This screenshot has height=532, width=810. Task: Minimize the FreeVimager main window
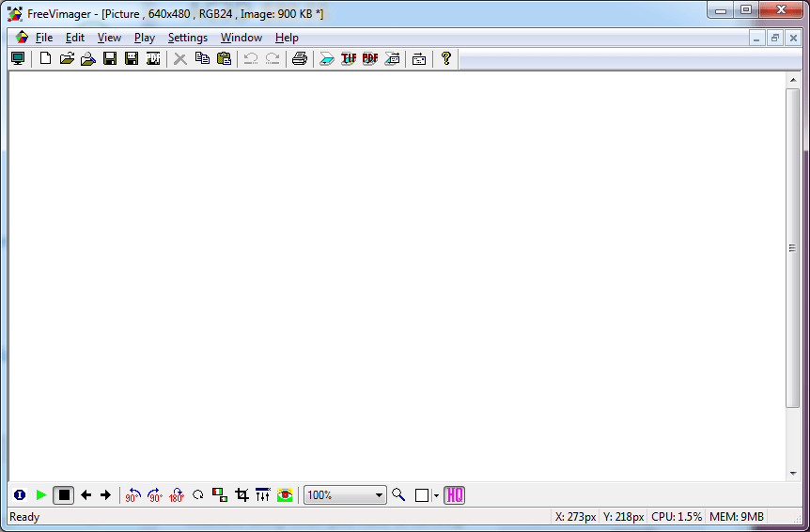click(x=721, y=9)
